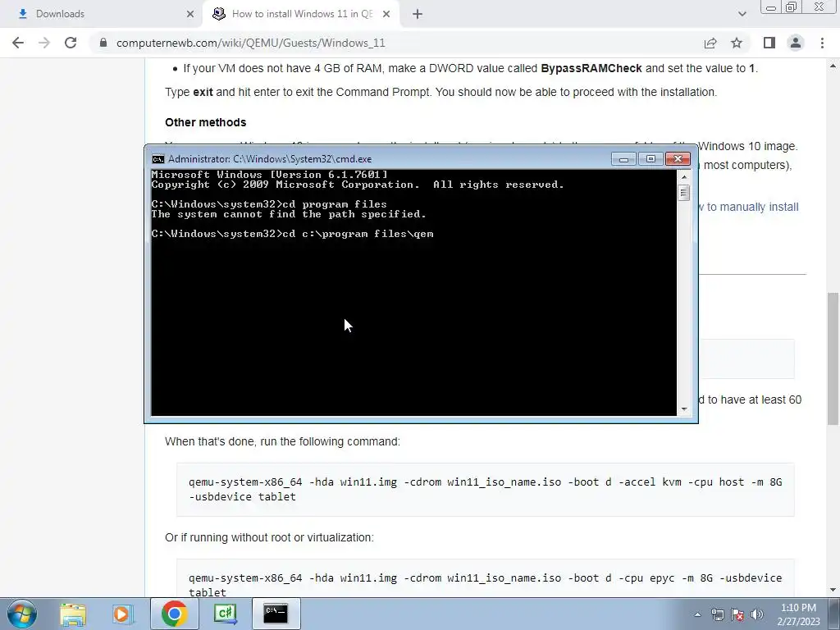Screen dimensions: 840x630
Task: Open the C# application in the taskbar
Action: pos(225,614)
